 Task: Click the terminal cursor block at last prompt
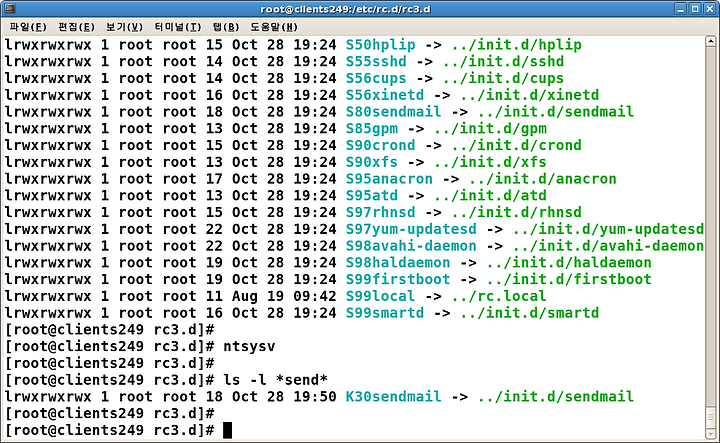pyautogui.click(x=227, y=431)
